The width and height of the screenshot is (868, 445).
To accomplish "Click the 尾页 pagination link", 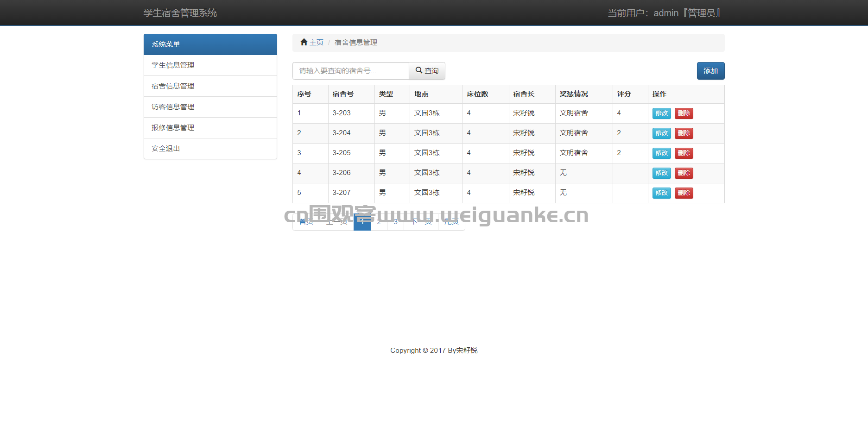I will tap(451, 222).
